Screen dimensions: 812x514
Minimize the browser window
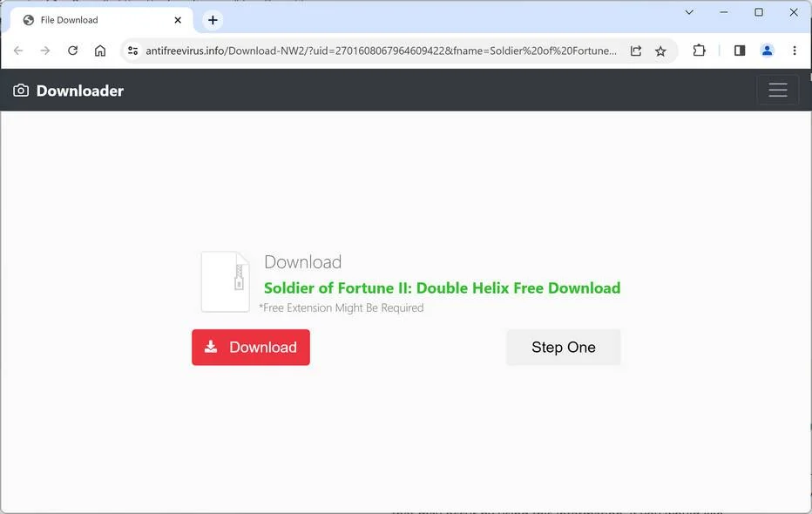click(724, 12)
